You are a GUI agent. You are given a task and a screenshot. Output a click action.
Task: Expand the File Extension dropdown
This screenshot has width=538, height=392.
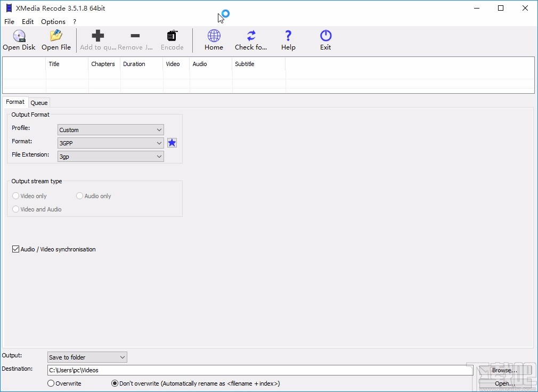coord(110,157)
